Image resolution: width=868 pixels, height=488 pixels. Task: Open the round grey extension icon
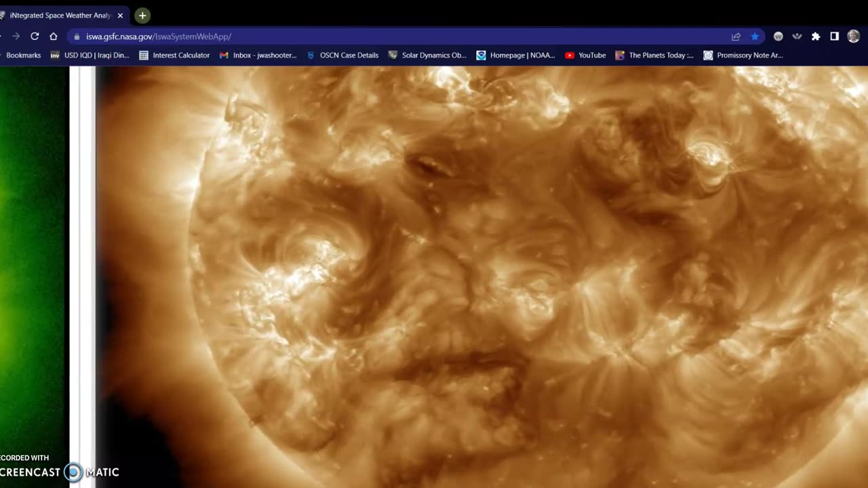778,37
